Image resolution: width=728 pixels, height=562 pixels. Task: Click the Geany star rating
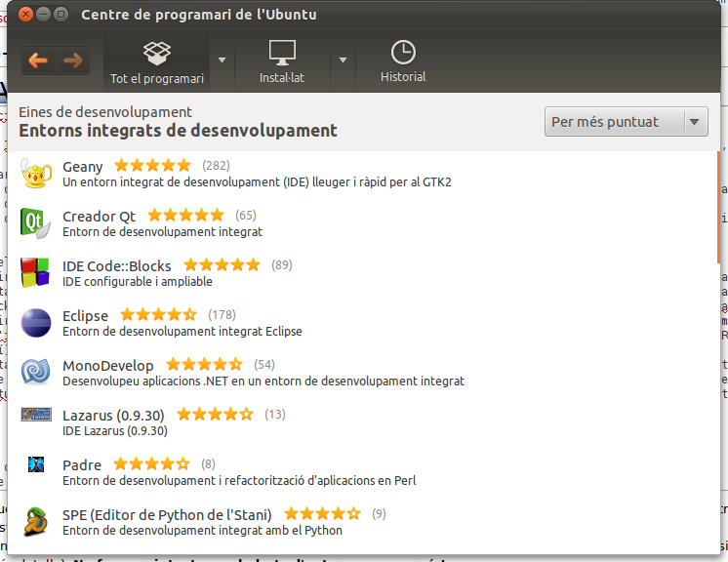point(153,166)
